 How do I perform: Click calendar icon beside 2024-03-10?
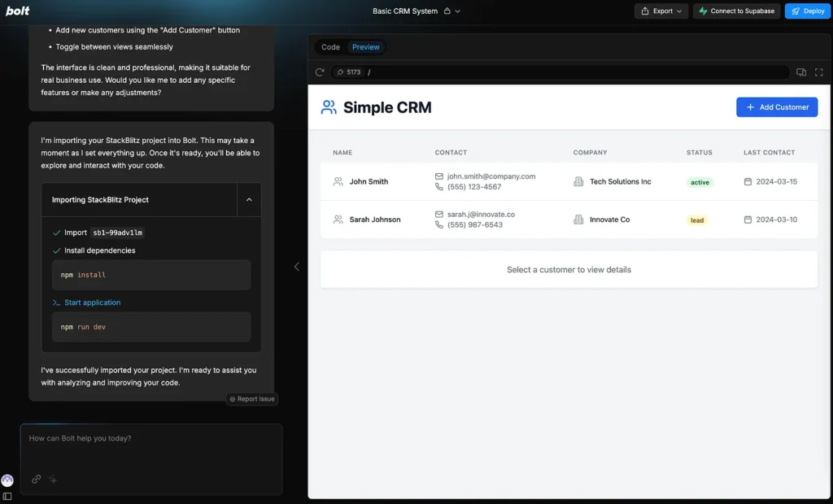748,219
